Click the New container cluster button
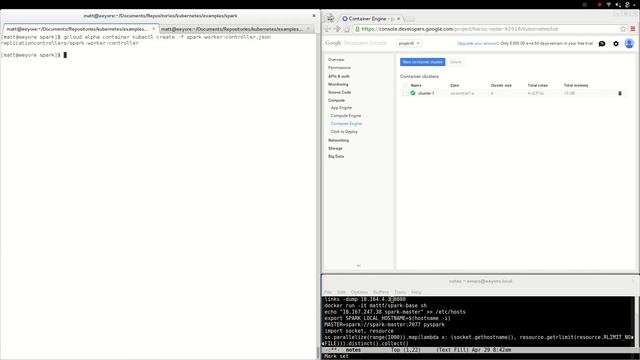This screenshot has width=640, height=360. (x=422, y=62)
